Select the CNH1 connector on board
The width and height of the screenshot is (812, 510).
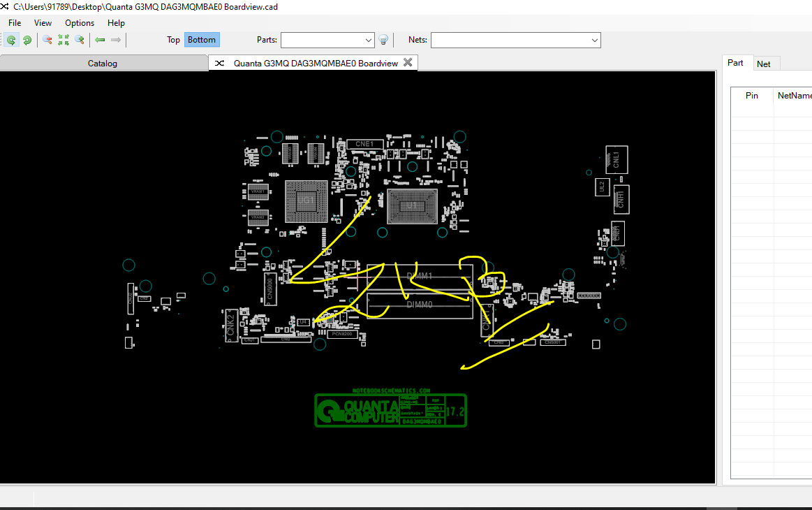[621, 200]
